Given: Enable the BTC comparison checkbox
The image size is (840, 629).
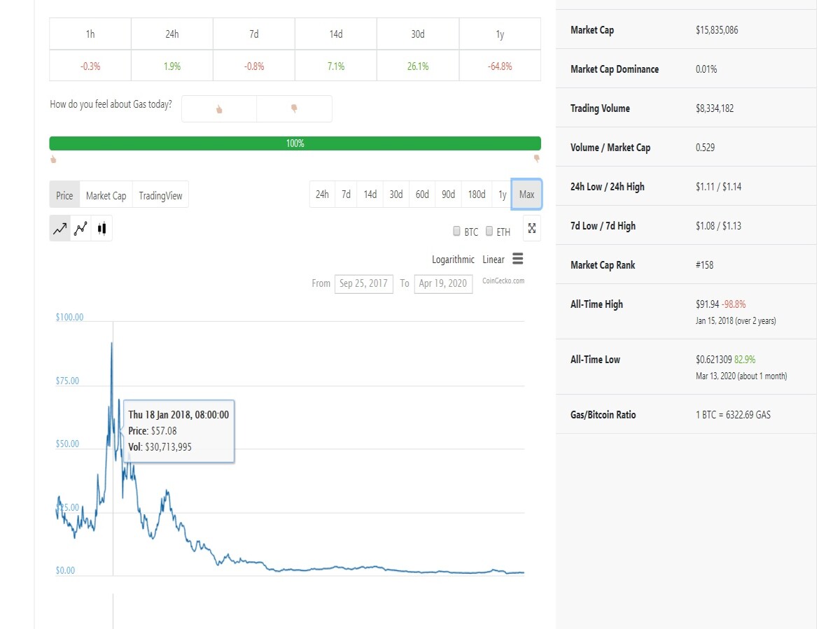Looking at the screenshot, I should 456,231.
